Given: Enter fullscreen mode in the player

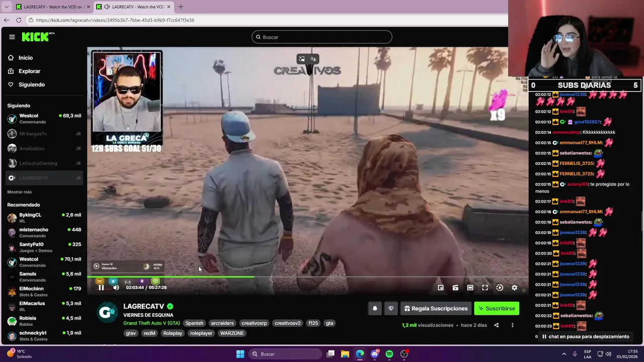Looking at the screenshot, I should pos(485,288).
